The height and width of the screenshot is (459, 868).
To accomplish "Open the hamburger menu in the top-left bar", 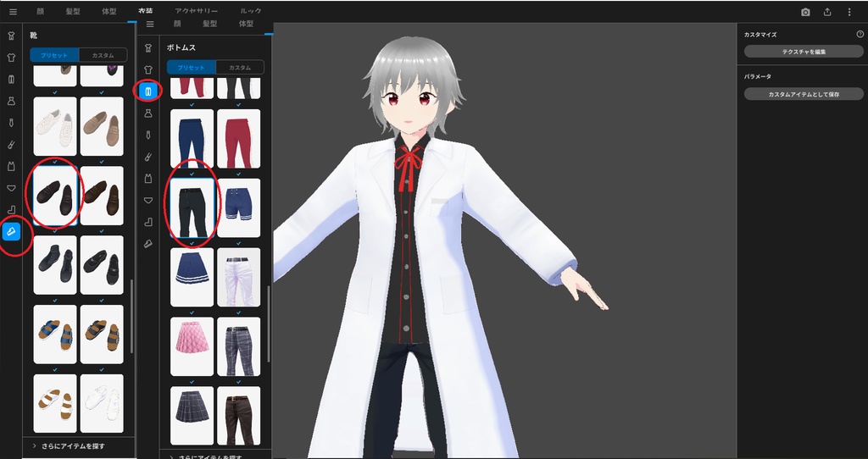I will (13, 12).
